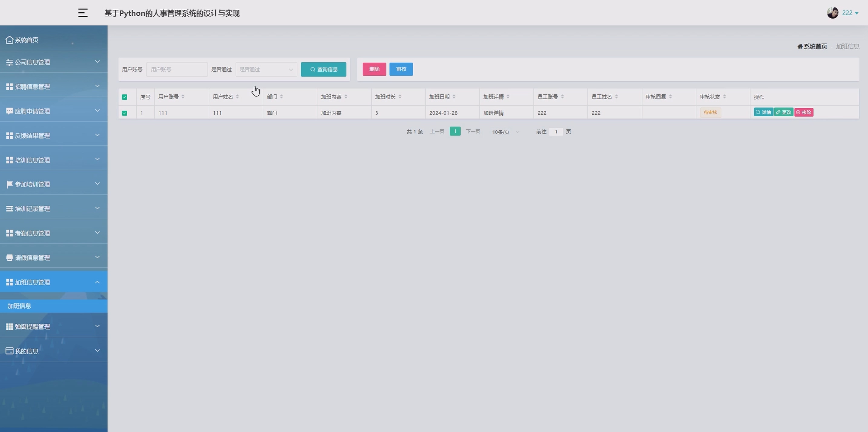Click the pink 删除 button
Screen dimensions: 868x432
click(374, 69)
